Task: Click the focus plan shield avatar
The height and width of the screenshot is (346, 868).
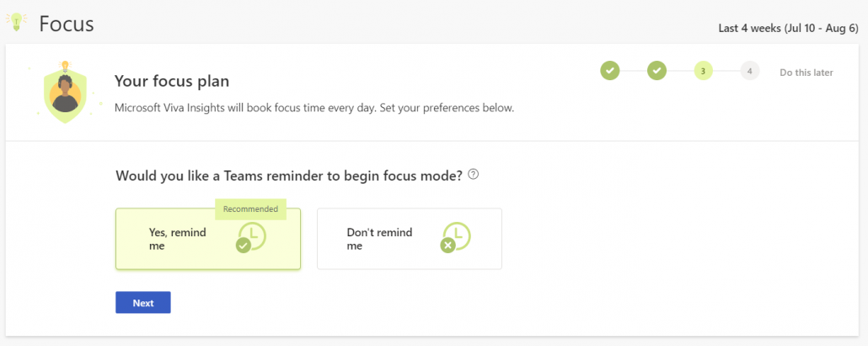Action: [64, 93]
